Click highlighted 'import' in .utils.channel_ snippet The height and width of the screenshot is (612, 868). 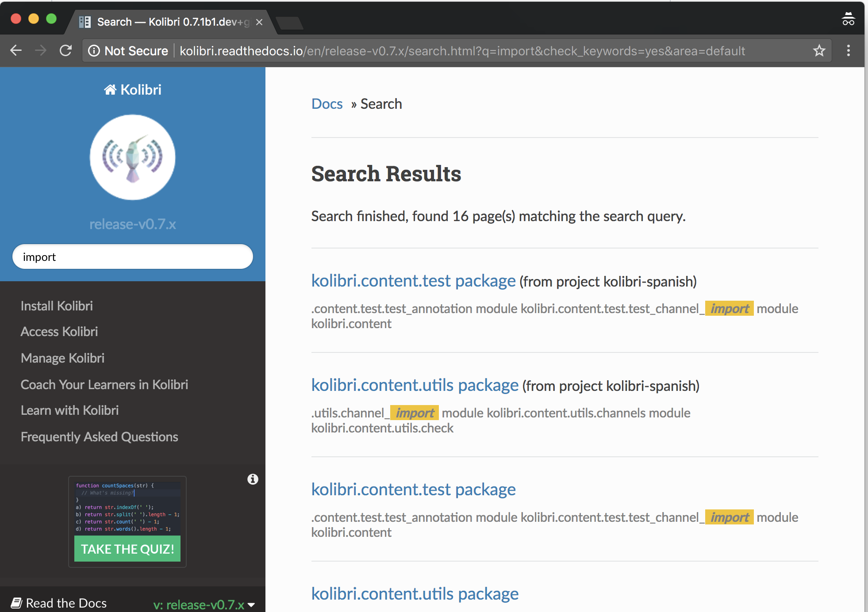click(415, 413)
